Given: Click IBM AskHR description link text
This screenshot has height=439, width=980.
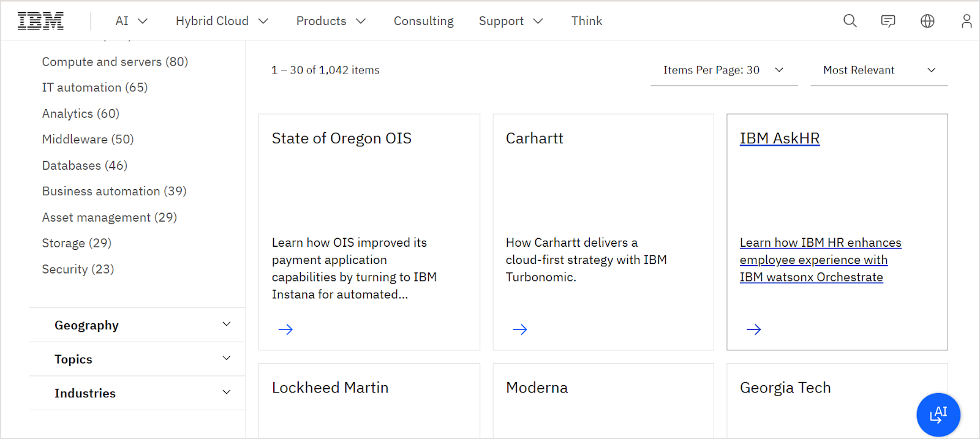Looking at the screenshot, I should 820,260.
